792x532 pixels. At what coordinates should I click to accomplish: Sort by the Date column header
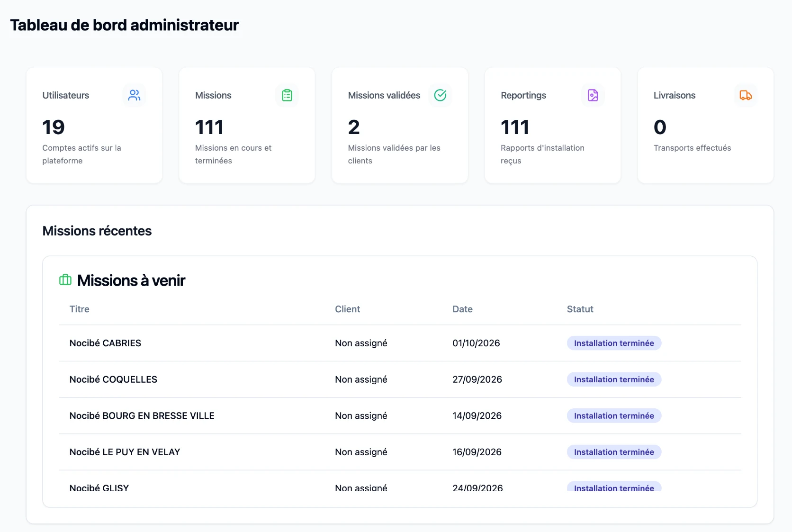462,309
